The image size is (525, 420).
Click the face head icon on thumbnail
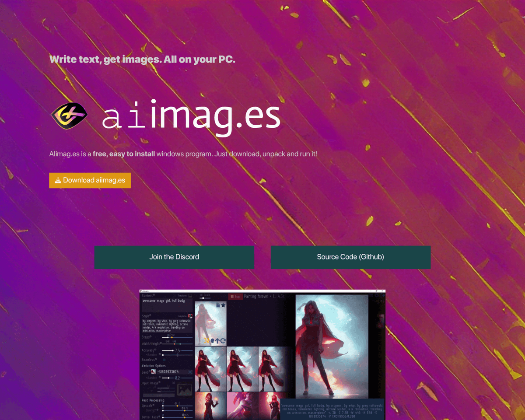(212, 340)
